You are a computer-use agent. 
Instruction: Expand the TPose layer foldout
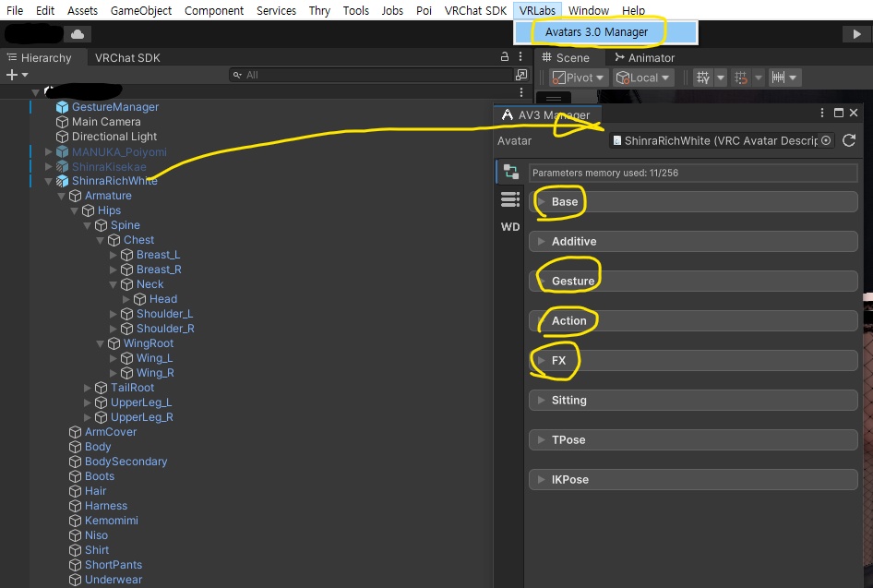(541, 440)
